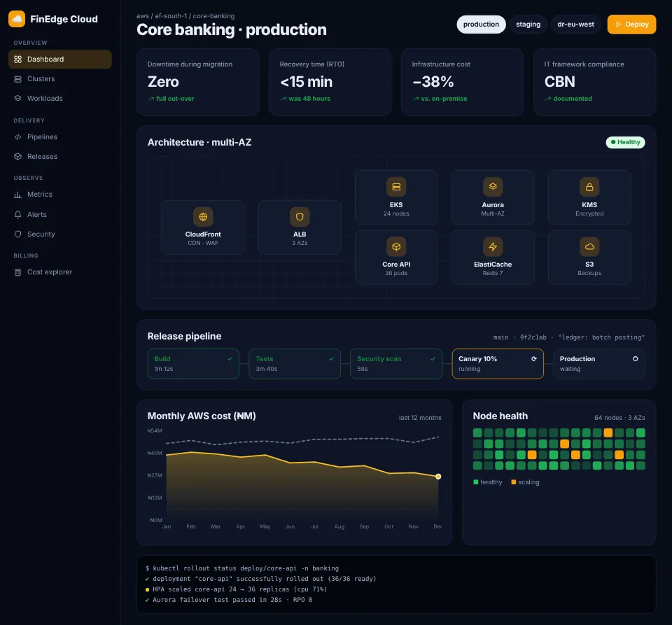Click the Releases box icon
Screen dimensions: 672x625
point(17,156)
